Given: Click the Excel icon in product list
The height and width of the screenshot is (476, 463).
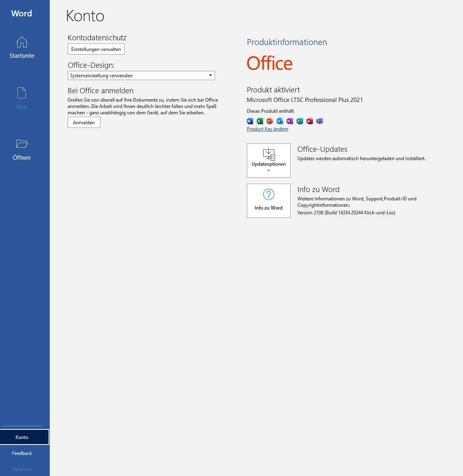Looking at the screenshot, I should click(x=260, y=121).
